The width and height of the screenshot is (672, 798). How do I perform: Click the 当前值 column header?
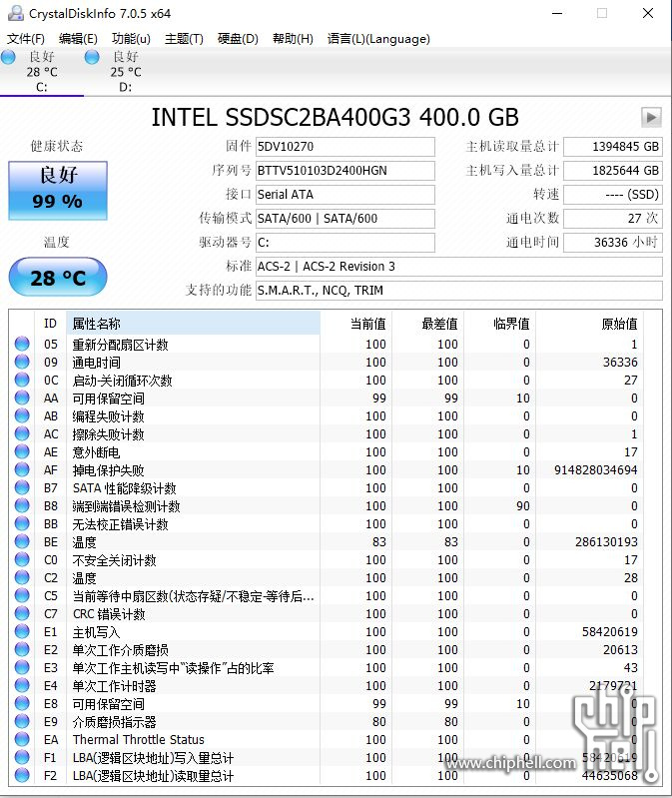356,324
